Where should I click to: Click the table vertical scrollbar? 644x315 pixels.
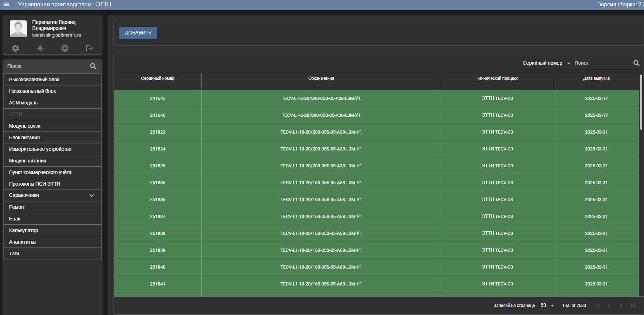[x=641, y=102]
